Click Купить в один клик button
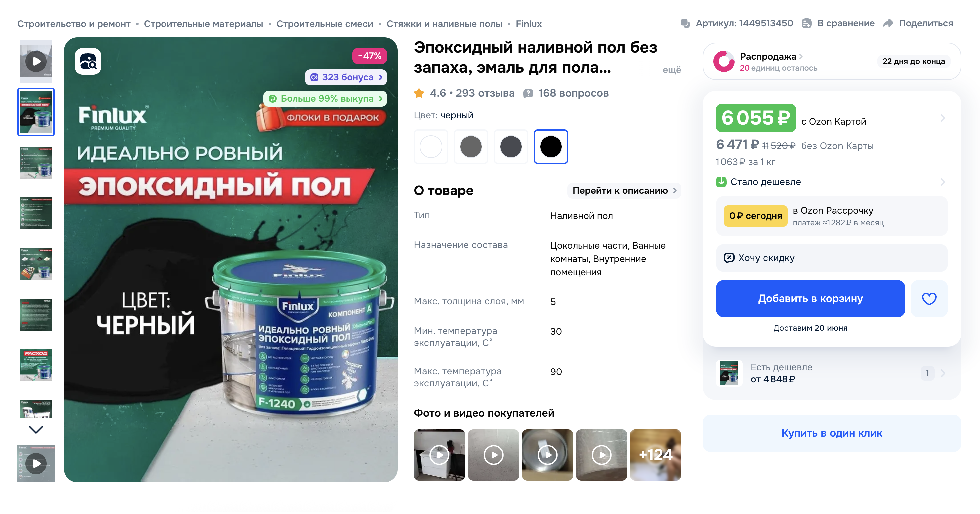Screen dimensions: 980x514 [831, 433]
